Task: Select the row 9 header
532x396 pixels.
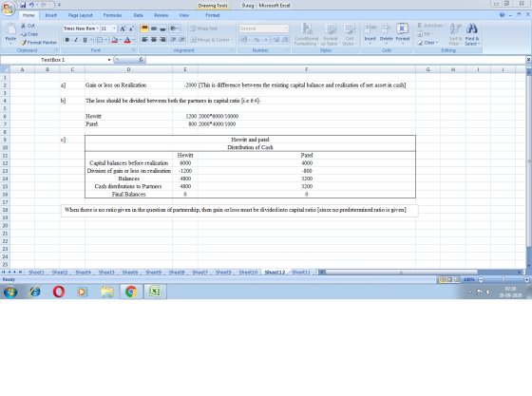Action: point(5,140)
